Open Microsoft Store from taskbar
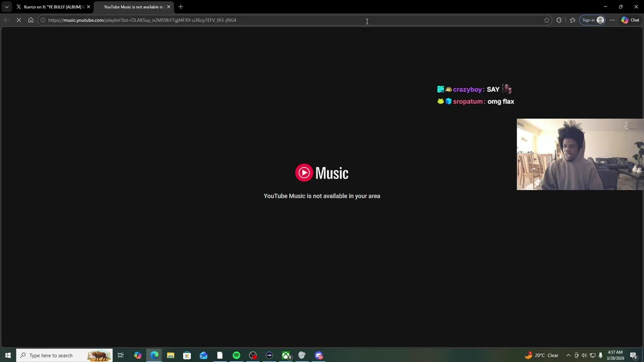The width and height of the screenshot is (644, 362). pyautogui.click(x=187, y=355)
